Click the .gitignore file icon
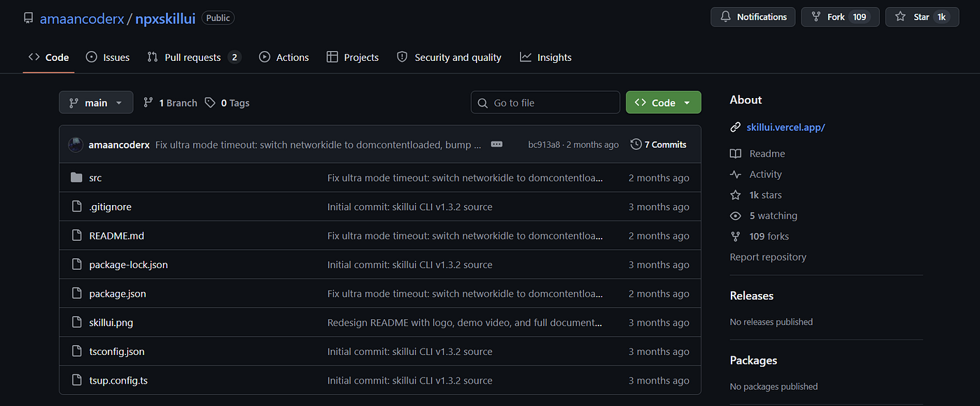 coord(76,206)
